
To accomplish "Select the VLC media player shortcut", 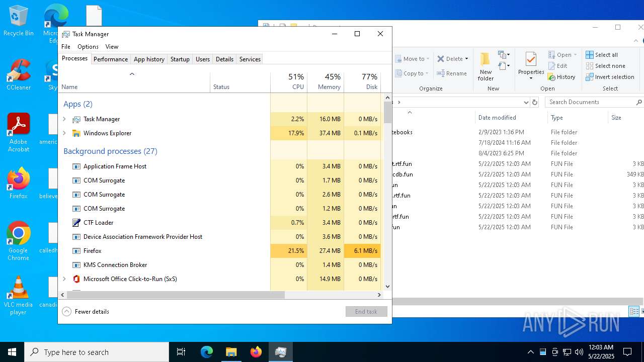I will click(19, 296).
